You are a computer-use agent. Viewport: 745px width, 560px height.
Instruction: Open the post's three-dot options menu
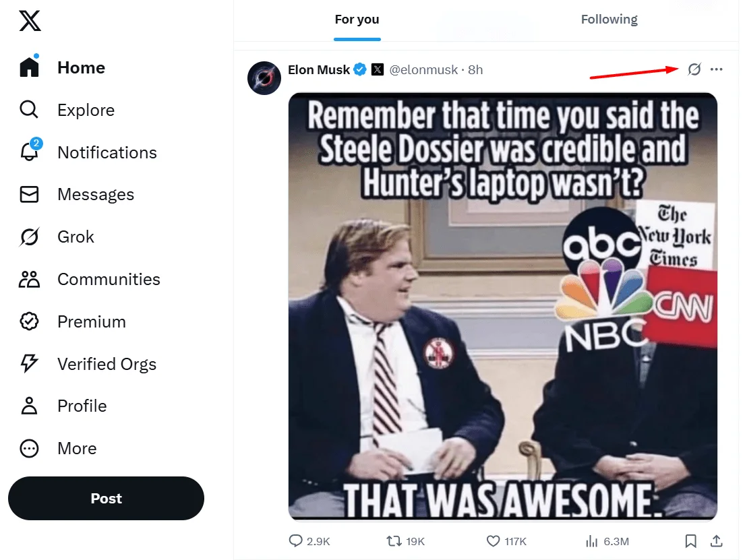(x=716, y=69)
